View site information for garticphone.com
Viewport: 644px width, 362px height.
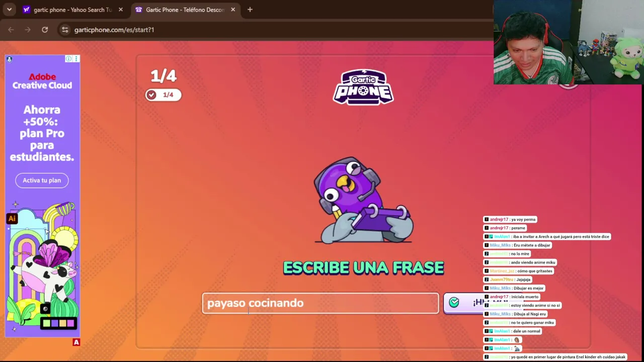[65, 30]
